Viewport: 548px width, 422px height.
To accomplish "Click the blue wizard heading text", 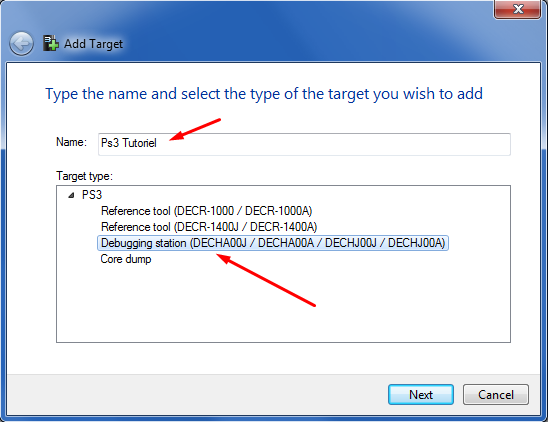I will point(264,94).
